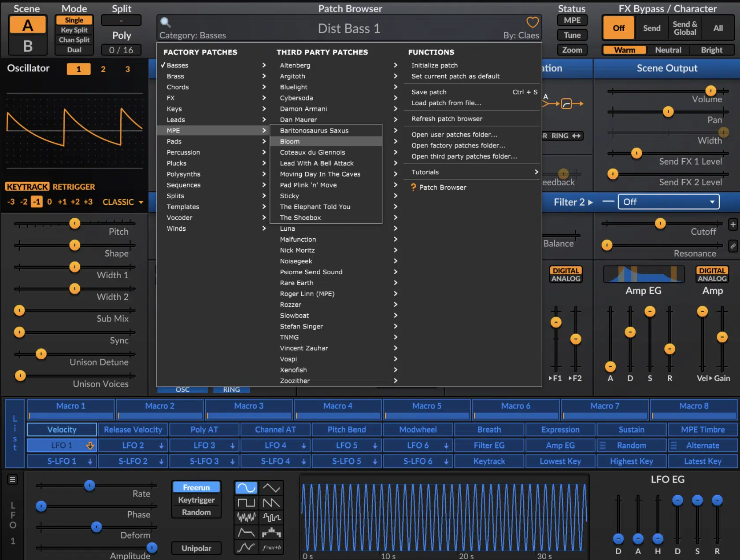This screenshot has width=740, height=560.
Task: Open the Filter 2 type dropdown
Action: [x=668, y=202]
